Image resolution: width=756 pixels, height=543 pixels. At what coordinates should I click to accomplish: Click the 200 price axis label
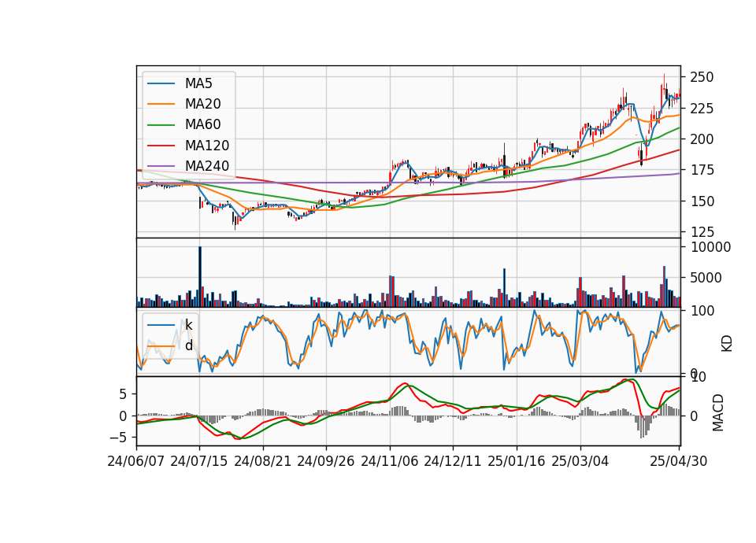[x=702, y=139]
